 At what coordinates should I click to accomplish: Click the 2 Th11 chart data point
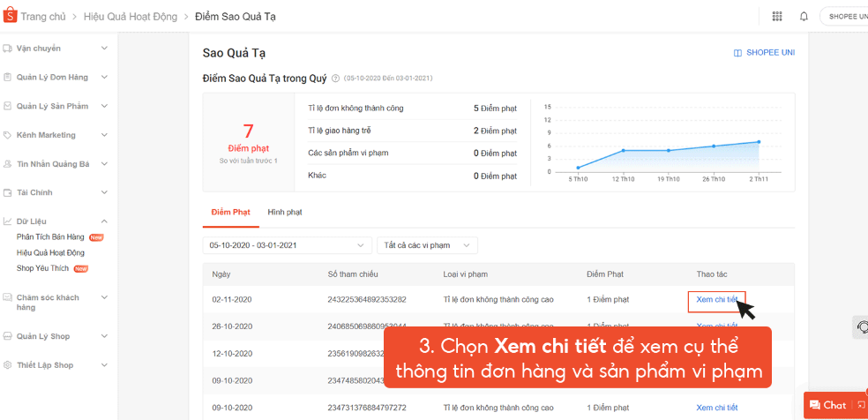pyautogui.click(x=759, y=142)
